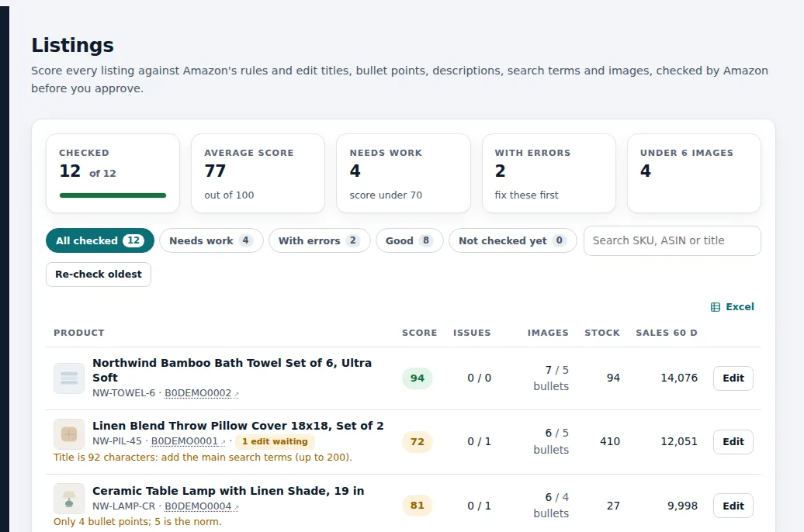Click the Excel export icon

click(x=716, y=307)
